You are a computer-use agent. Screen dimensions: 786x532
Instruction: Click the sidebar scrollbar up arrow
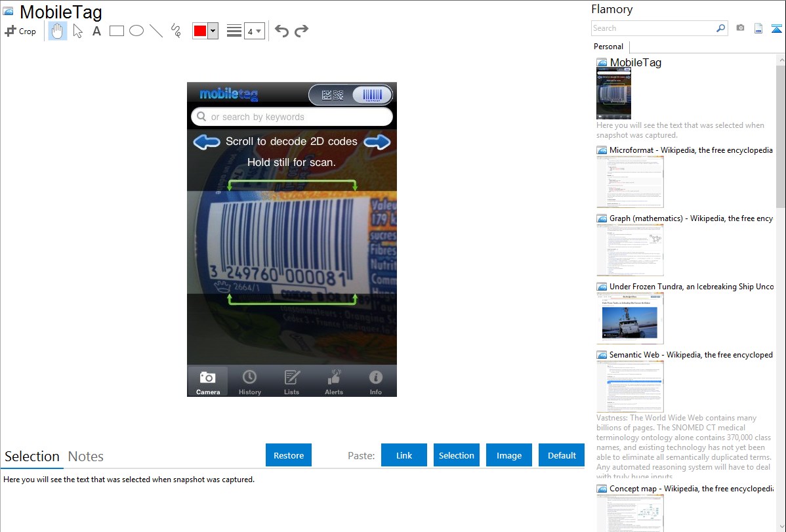(781, 60)
